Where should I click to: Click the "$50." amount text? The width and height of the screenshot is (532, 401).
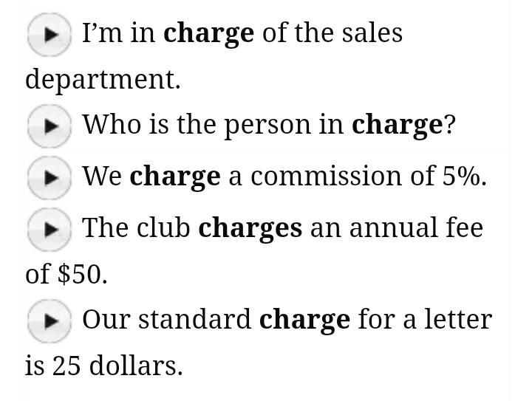83,275
